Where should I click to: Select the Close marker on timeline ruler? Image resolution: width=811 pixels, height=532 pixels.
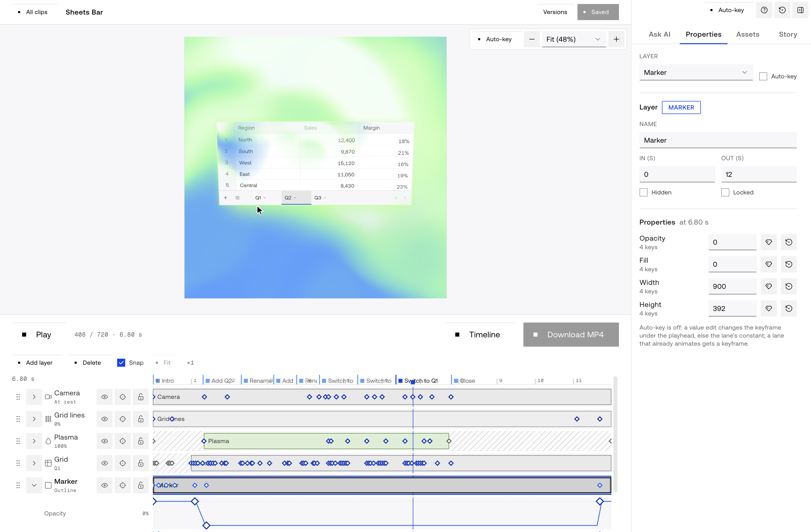click(x=464, y=381)
